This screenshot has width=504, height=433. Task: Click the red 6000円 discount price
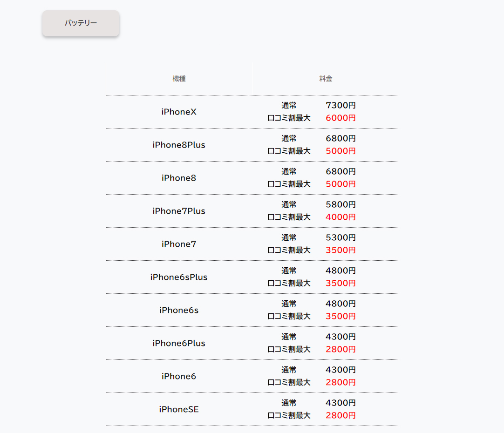point(341,118)
